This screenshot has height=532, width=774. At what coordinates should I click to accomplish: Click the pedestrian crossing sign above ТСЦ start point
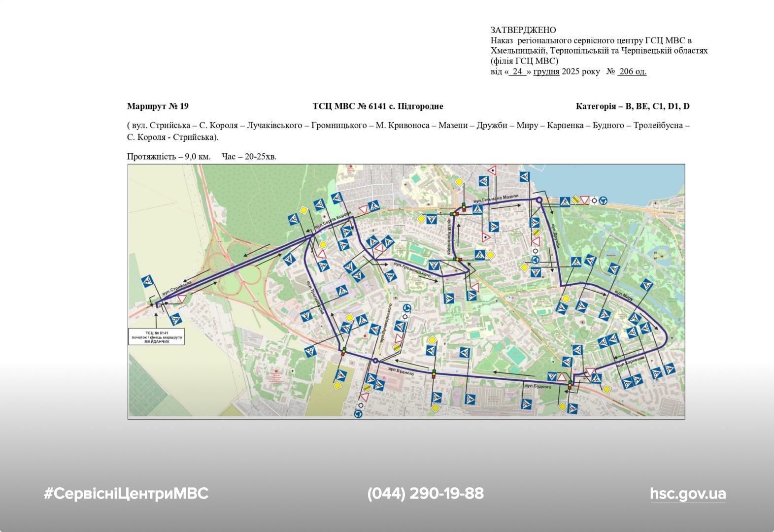[x=147, y=282]
